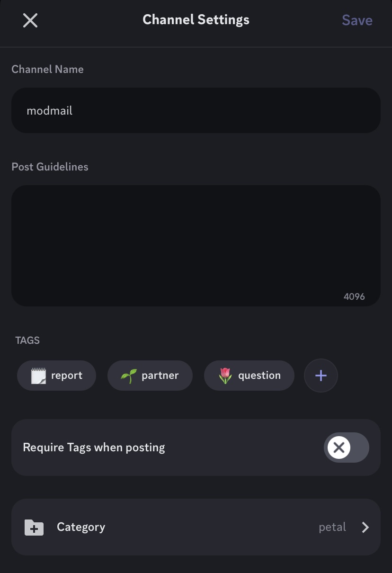Click the TAGS section heading

point(27,340)
